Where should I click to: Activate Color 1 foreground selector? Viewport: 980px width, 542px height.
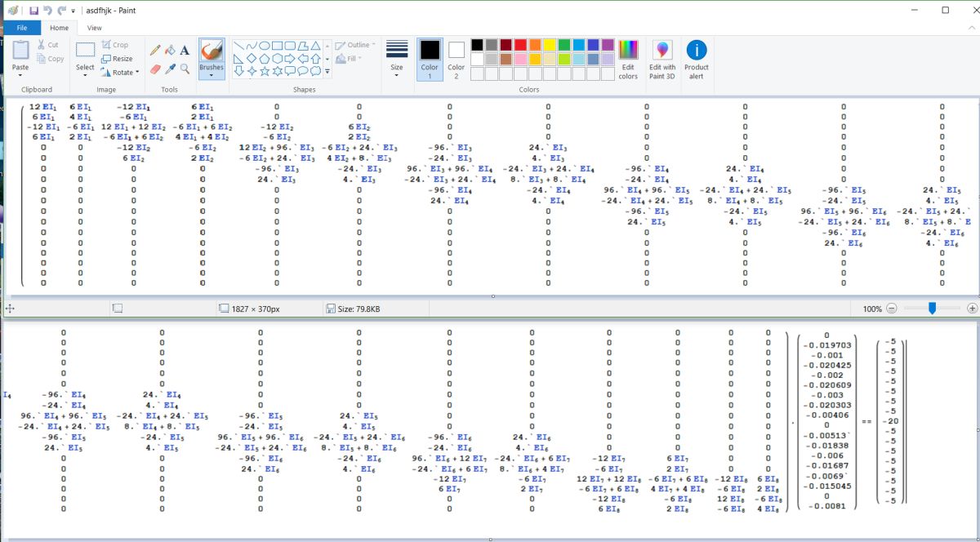[430, 60]
